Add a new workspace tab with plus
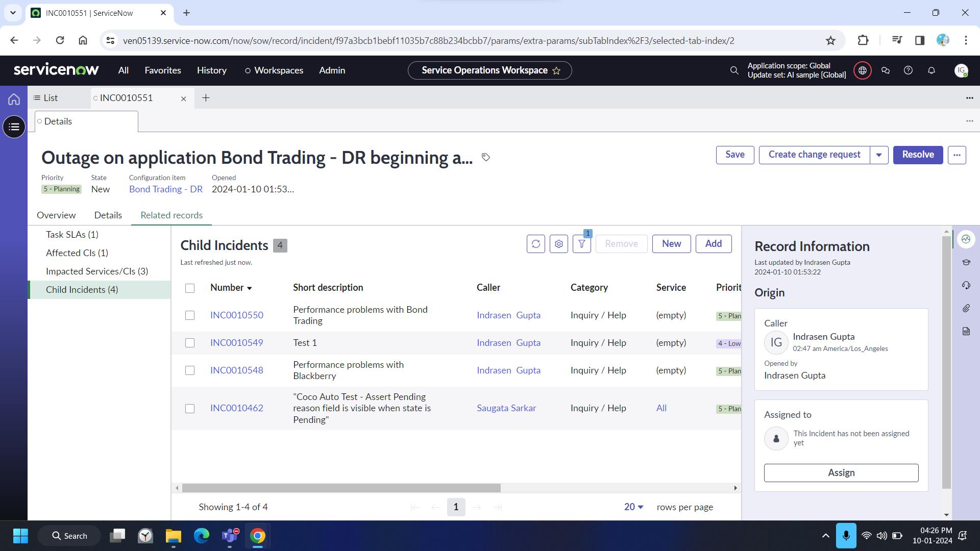The height and width of the screenshot is (551, 980). [206, 98]
